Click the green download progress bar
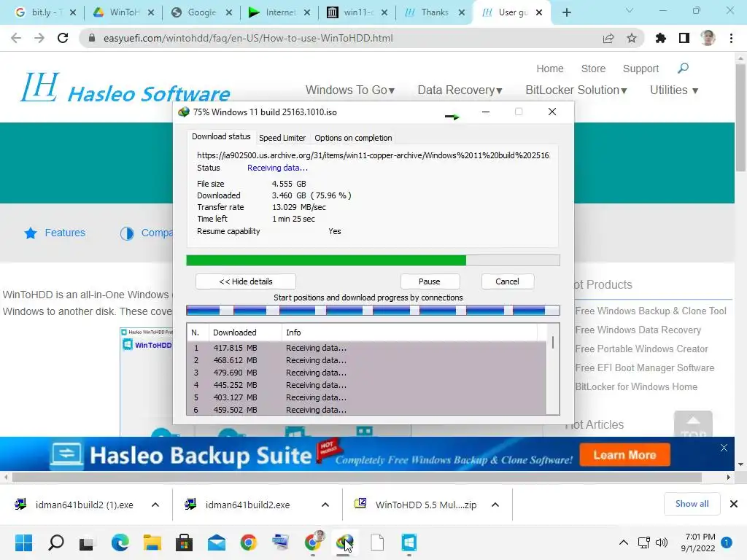Viewport: 747px width, 560px height. pos(373,260)
